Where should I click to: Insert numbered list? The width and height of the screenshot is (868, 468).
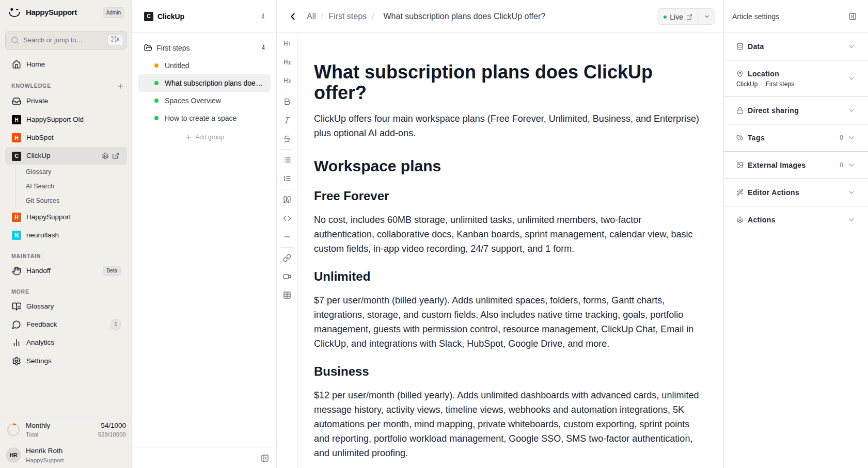point(287,179)
